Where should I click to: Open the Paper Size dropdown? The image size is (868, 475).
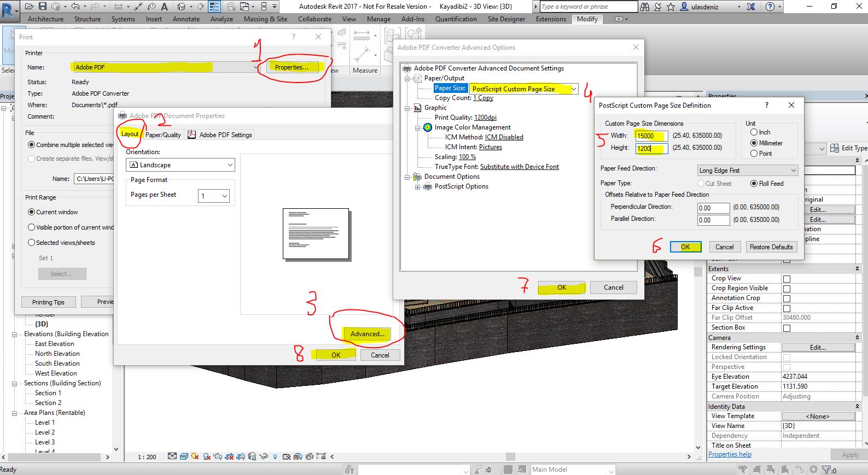point(573,89)
